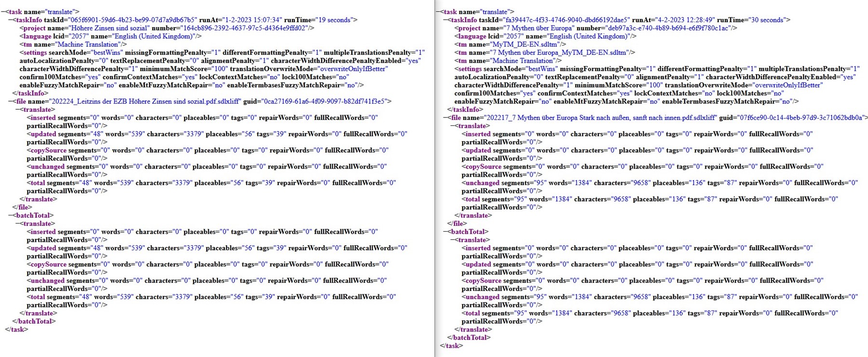Click enableFuzzyMatchRepair attribute in left pane

pos(68,85)
